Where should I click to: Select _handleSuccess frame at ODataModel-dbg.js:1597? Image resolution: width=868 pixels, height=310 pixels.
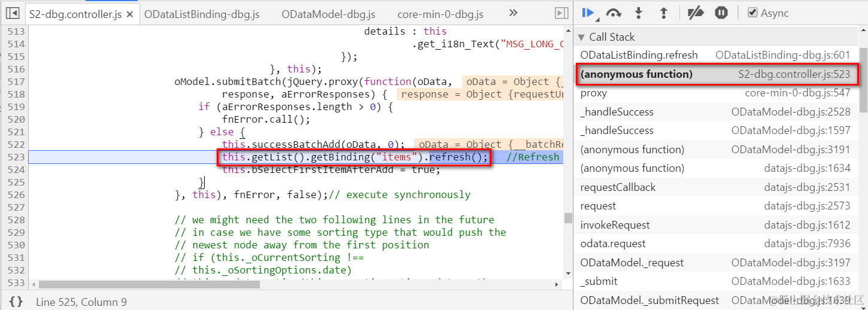[716, 130]
